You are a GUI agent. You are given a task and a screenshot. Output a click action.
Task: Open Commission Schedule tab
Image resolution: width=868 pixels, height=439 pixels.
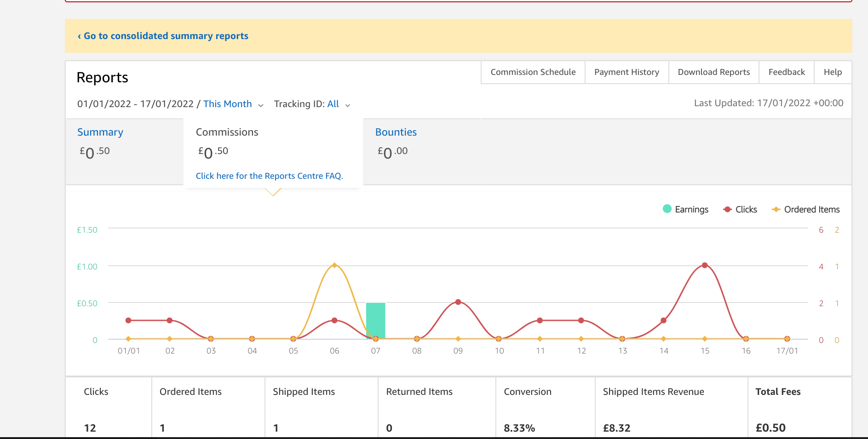[x=533, y=72]
